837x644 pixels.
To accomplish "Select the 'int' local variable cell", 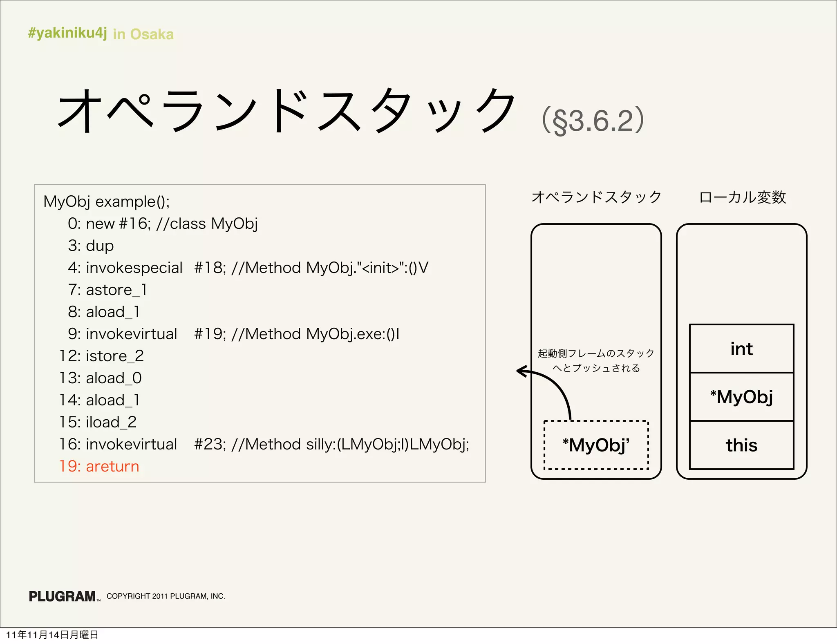I will pyautogui.click(x=741, y=349).
